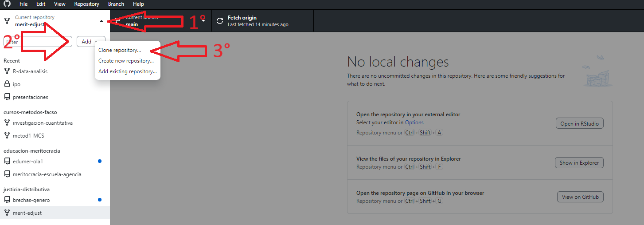Click the fork icon beside metod1-MCS
The height and width of the screenshot is (225, 644).
7,136
